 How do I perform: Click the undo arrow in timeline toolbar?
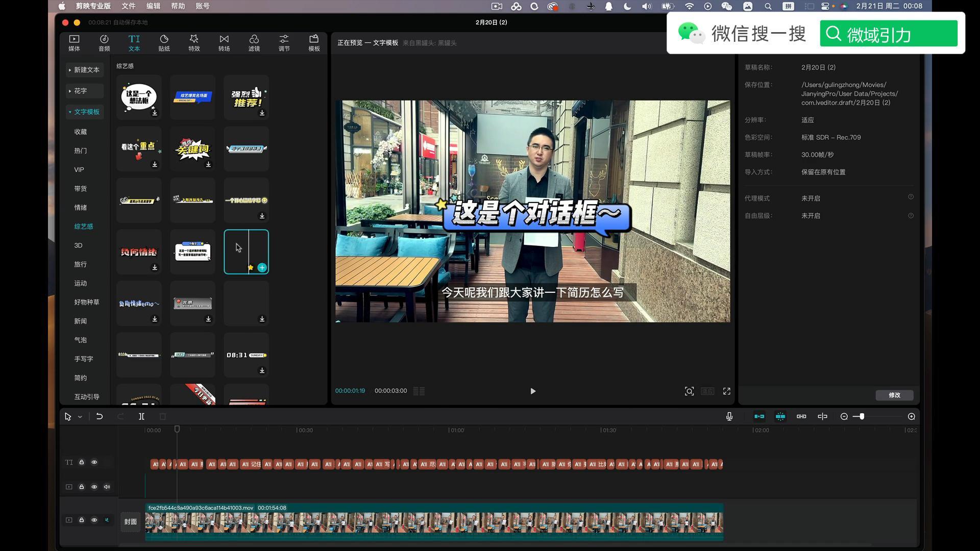coord(100,416)
